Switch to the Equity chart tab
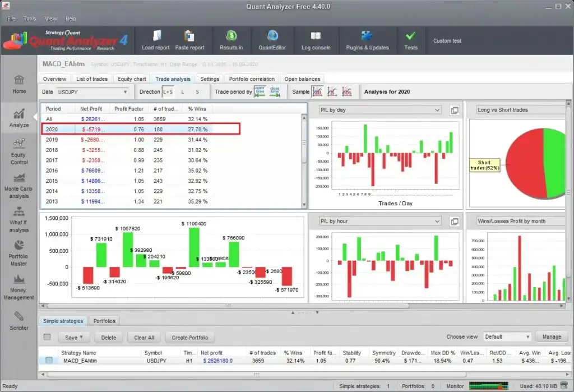This screenshot has width=574, height=392. tap(132, 79)
